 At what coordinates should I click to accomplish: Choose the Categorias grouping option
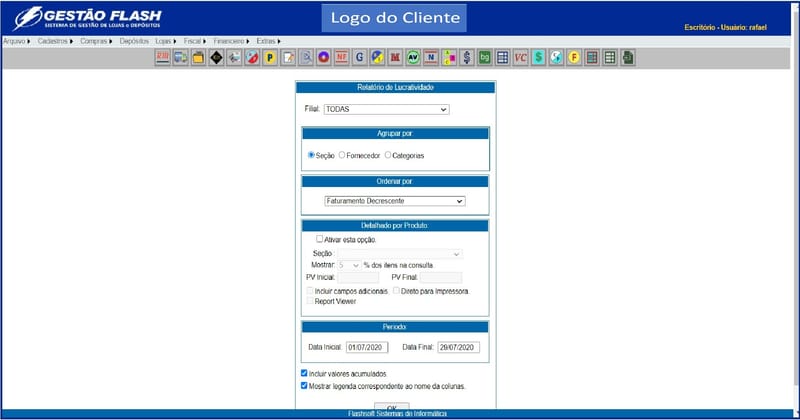pos(388,155)
